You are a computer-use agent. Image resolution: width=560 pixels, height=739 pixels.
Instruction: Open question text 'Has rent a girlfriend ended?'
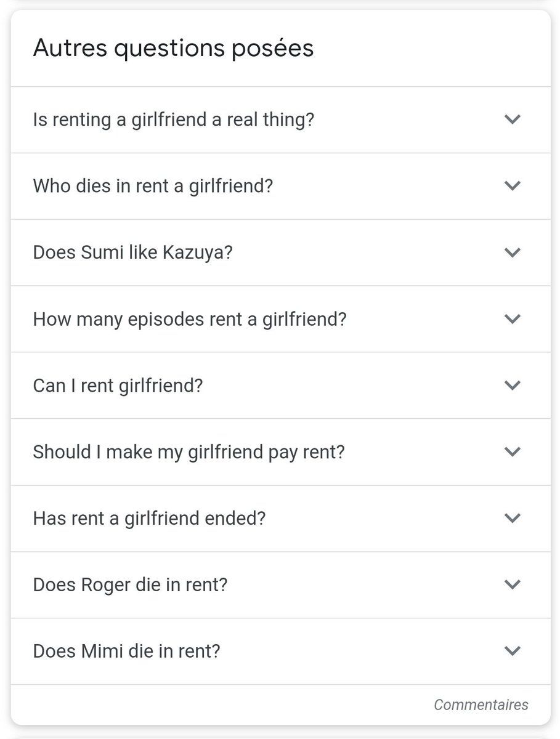[x=149, y=518]
